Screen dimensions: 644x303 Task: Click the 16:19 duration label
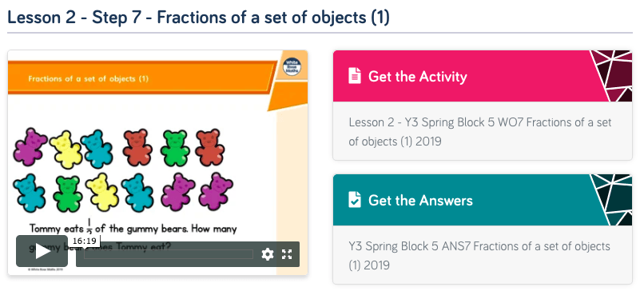84,241
